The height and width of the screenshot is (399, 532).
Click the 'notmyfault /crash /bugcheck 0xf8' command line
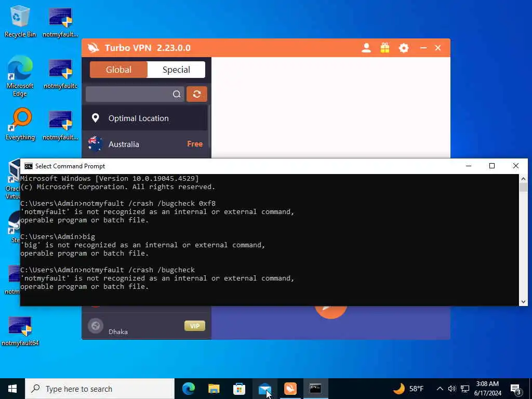click(x=118, y=203)
